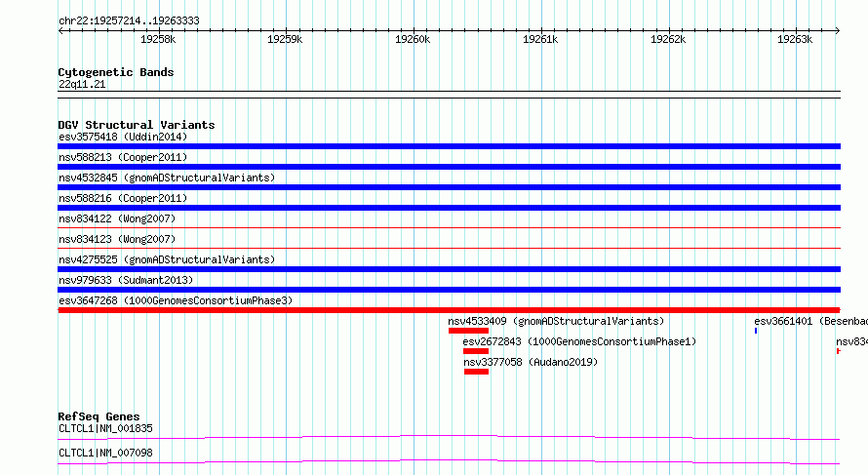This screenshot has height=475, width=868.
Task: Click the 19259k ruler tick label
Action: click(285, 39)
